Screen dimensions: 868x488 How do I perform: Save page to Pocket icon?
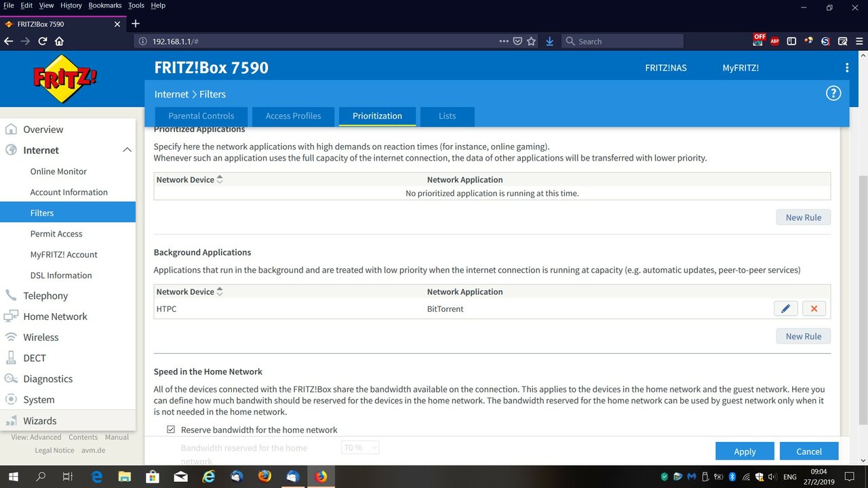click(517, 41)
